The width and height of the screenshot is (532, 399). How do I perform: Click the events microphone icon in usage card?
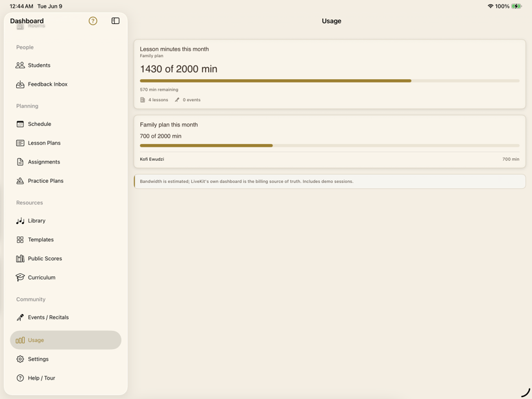coord(176,100)
